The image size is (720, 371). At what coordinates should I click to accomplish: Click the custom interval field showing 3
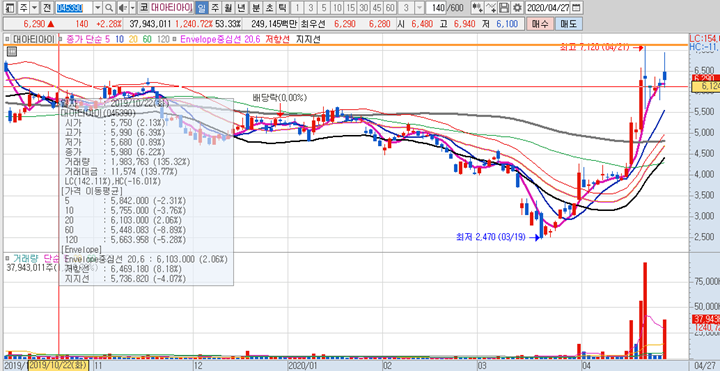click(x=406, y=8)
